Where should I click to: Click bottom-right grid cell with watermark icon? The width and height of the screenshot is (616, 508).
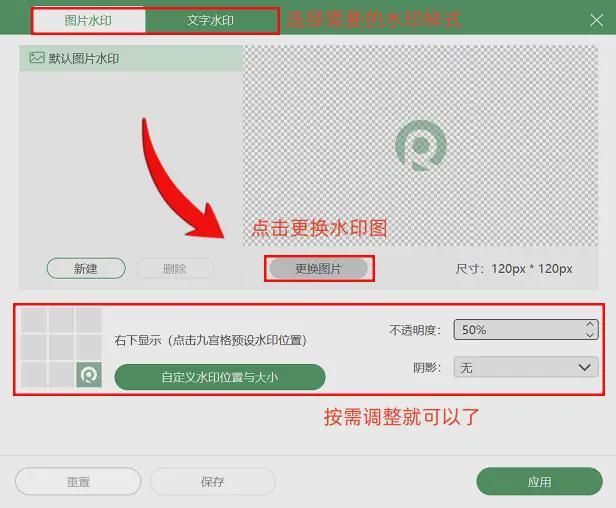pyautogui.click(x=88, y=374)
